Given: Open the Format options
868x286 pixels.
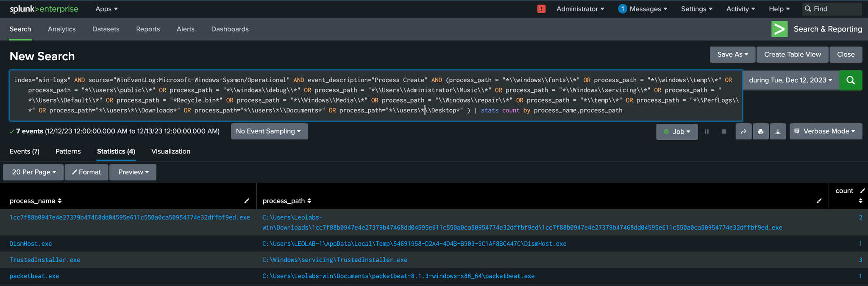Looking at the screenshot, I should pyautogui.click(x=86, y=172).
